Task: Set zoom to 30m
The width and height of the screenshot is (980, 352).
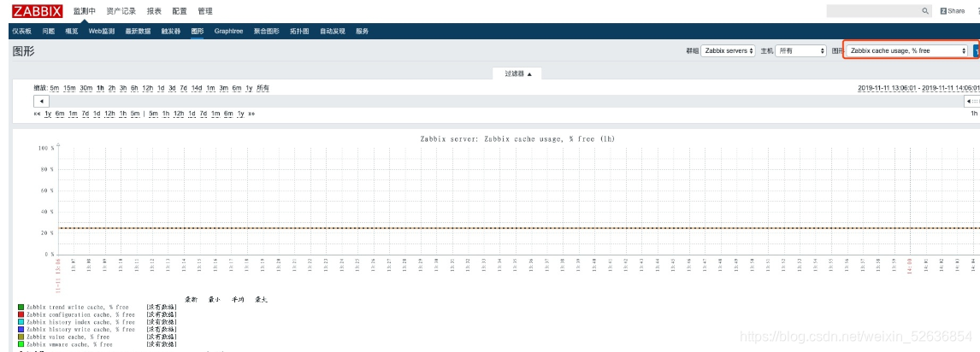Action: [86, 88]
